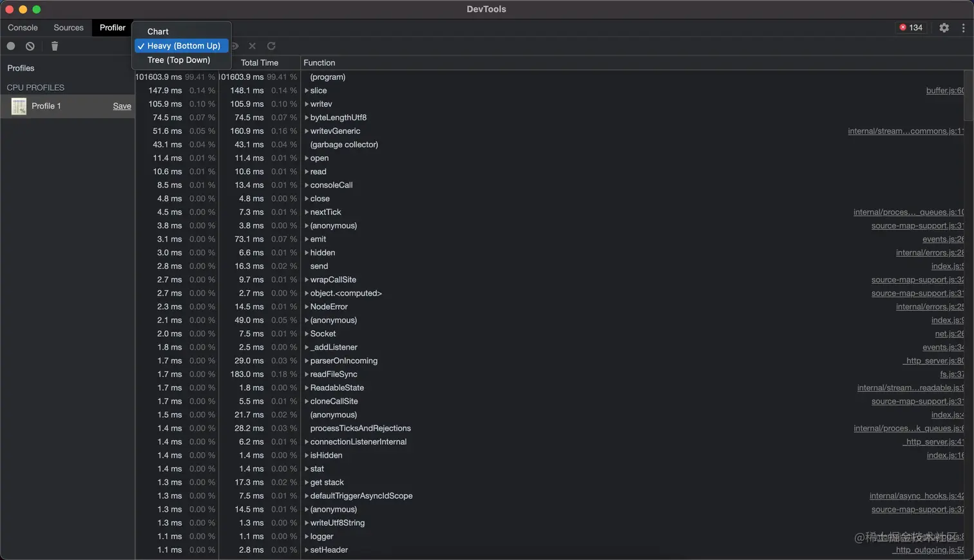
Task: Open the _http_outgoing.js source link
Action: 928,550
